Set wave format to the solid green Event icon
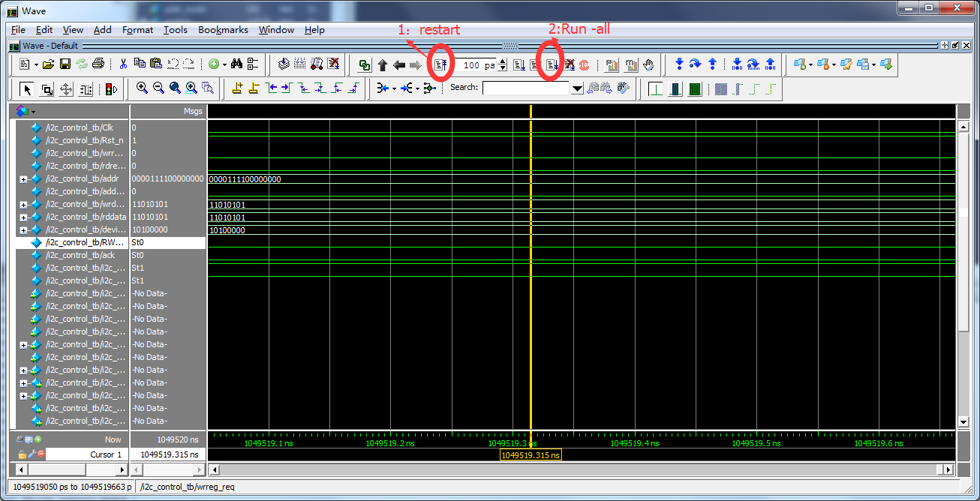This screenshot has height=501, width=980. point(694,89)
